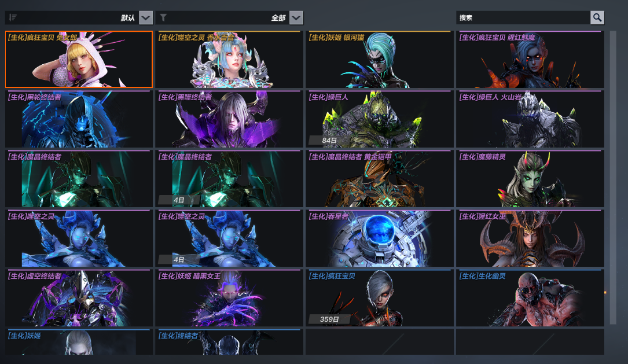Select the 猩红女巫 character card

(x=530, y=238)
